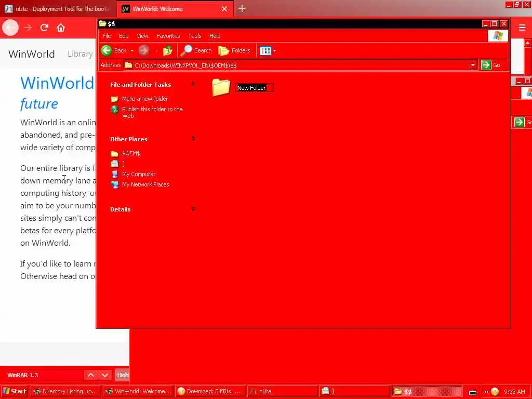Screen dimensions: 532x399
Task: Click the find-bar next match arrow
Action: coord(105,375)
